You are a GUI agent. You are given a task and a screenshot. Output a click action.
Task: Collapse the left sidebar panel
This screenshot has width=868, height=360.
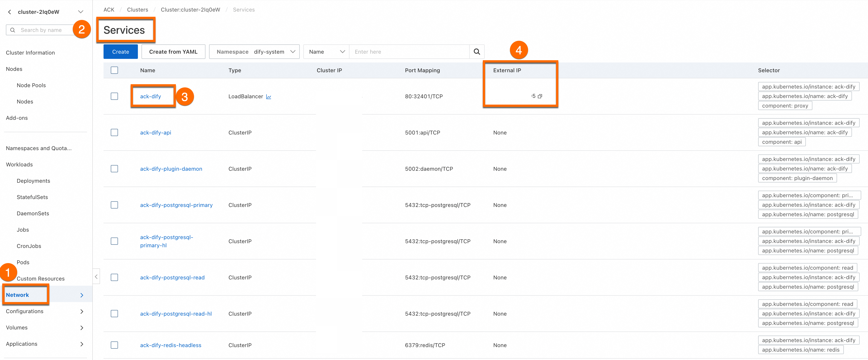point(96,277)
